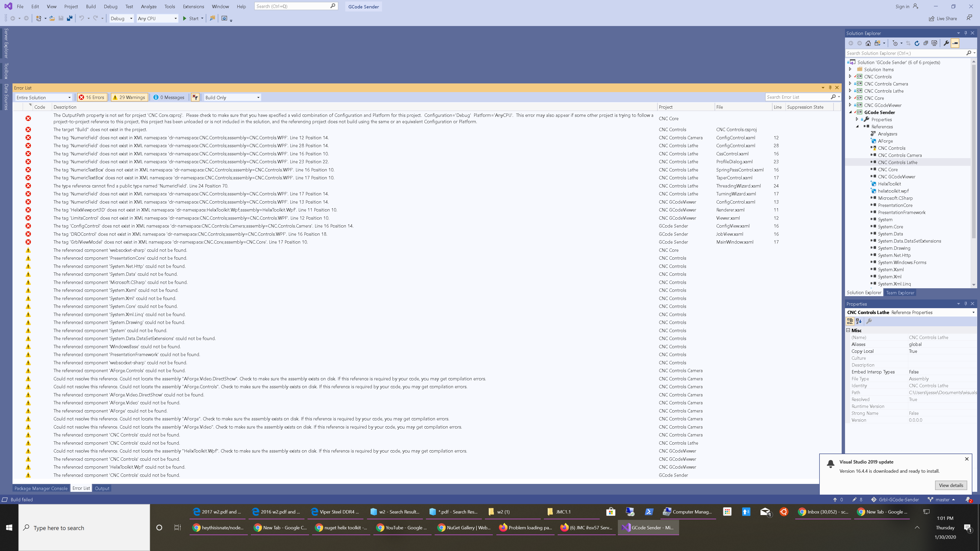Open the Solution Explorer properties wrench
The height and width of the screenshot is (551, 980).
(946, 43)
